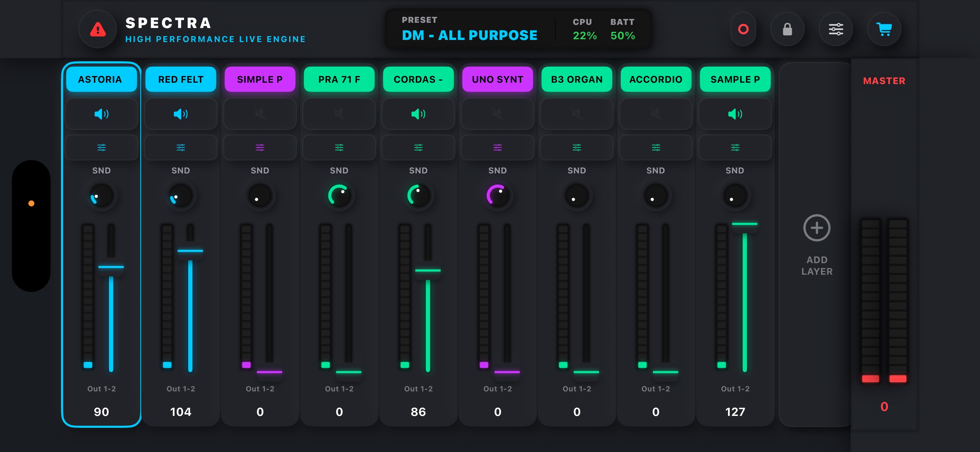This screenshot has height=452, width=980.
Task: Click the BATT 50% readout
Action: pyautogui.click(x=622, y=29)
